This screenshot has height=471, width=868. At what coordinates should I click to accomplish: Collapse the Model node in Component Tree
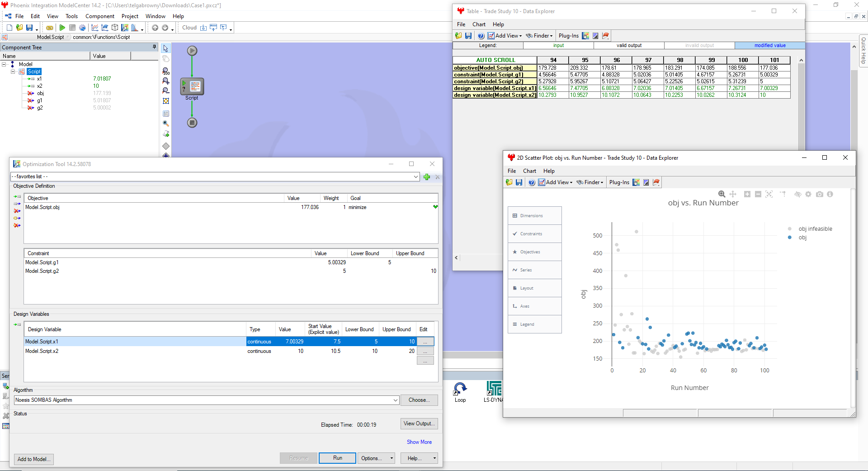(4, 64)
